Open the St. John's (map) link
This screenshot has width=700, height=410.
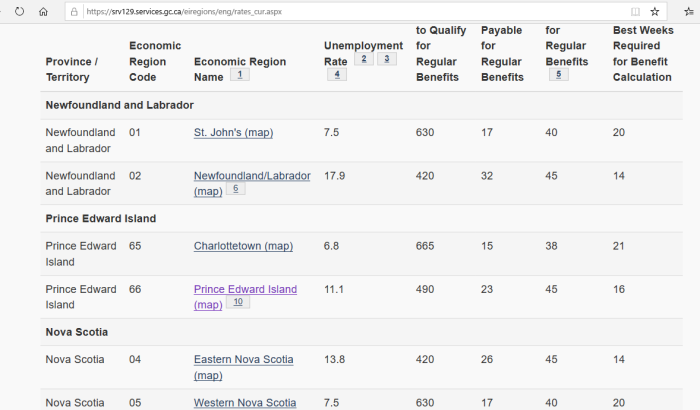tap(233, 133)
